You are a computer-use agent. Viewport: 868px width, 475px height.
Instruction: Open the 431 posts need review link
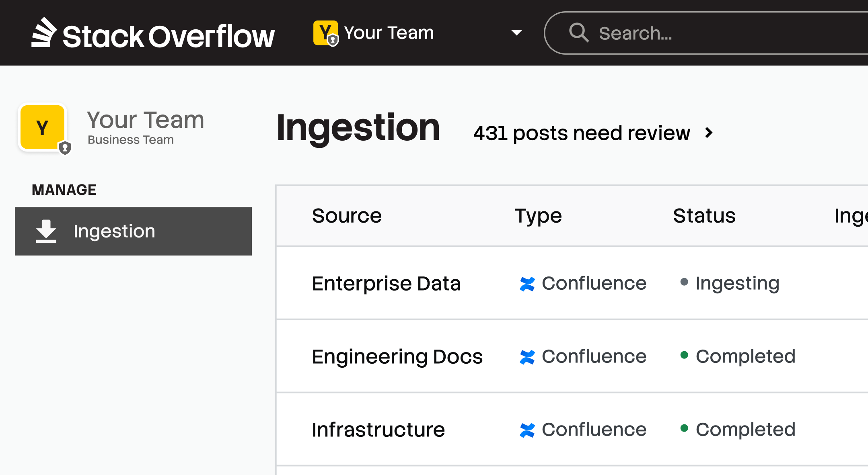581,133
